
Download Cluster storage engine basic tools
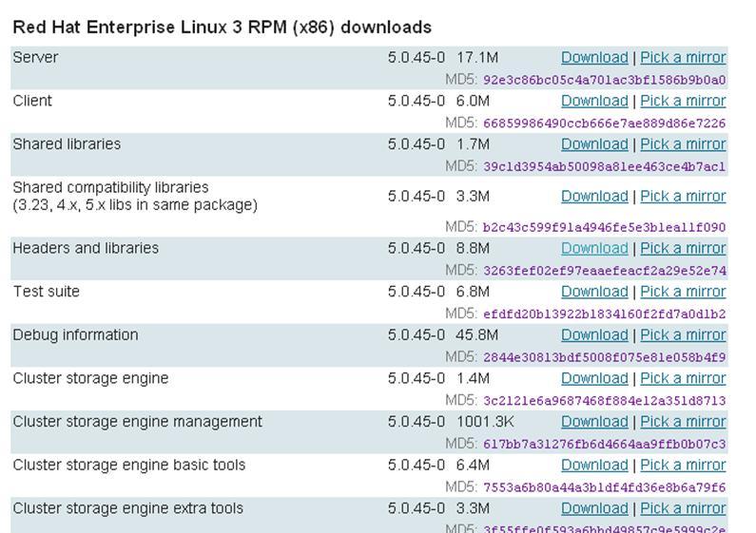click(x=594, y=466)
